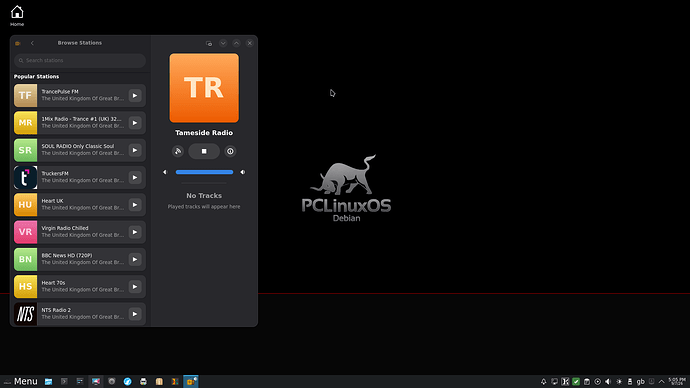
Task: Expand hidden system tray icons
Action: 662,381
